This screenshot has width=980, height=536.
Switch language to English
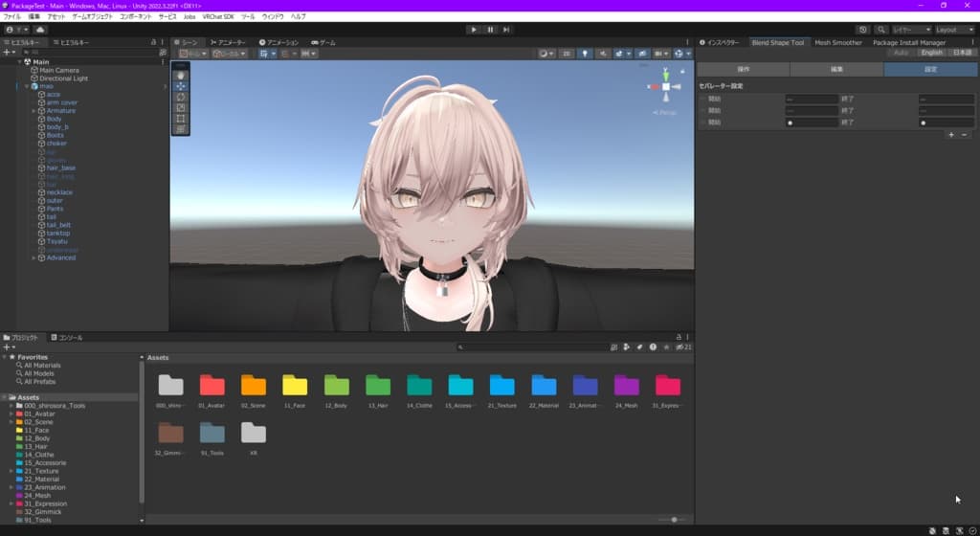coord(931,53)
